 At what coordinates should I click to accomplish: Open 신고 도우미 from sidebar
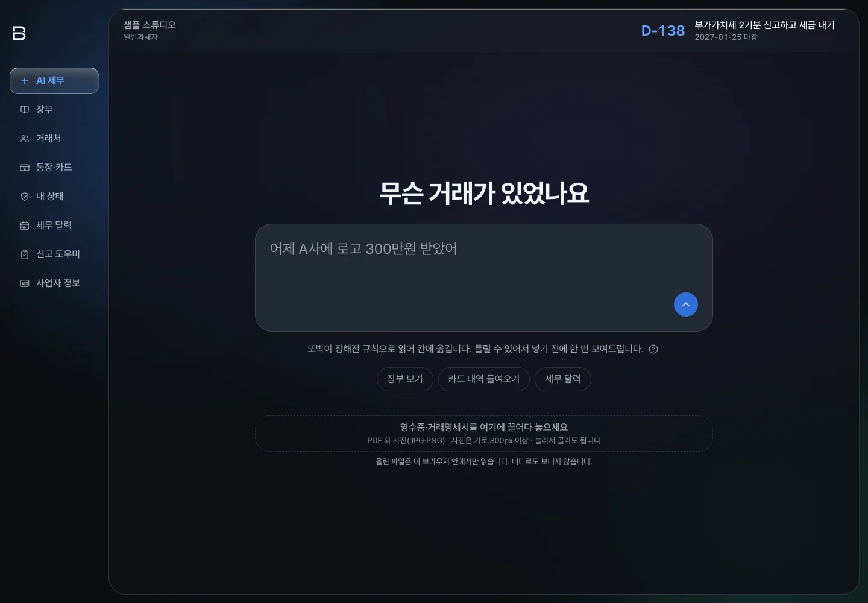[54, 254]
